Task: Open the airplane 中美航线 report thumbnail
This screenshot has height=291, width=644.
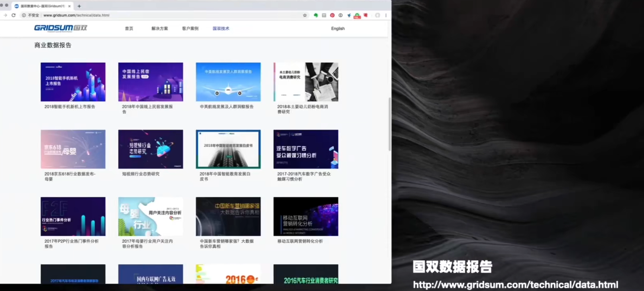Action: [x=228, y=82]
